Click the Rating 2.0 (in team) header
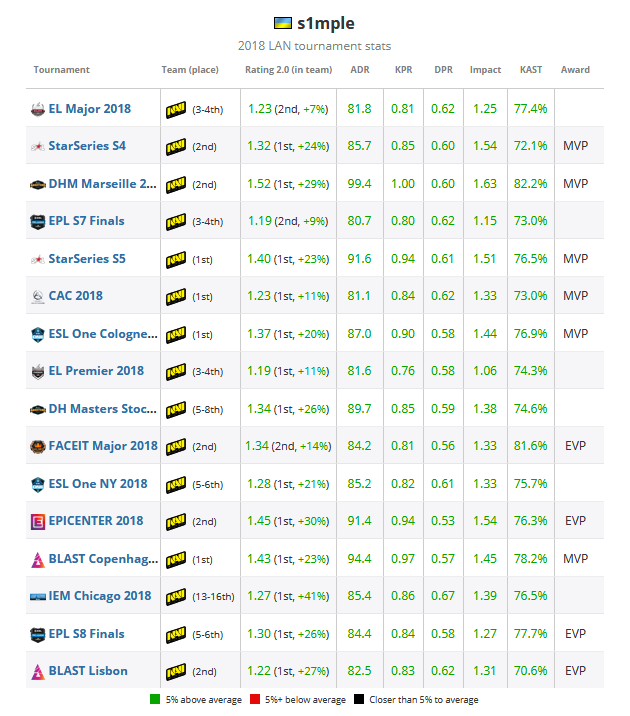 coord(289,70)
